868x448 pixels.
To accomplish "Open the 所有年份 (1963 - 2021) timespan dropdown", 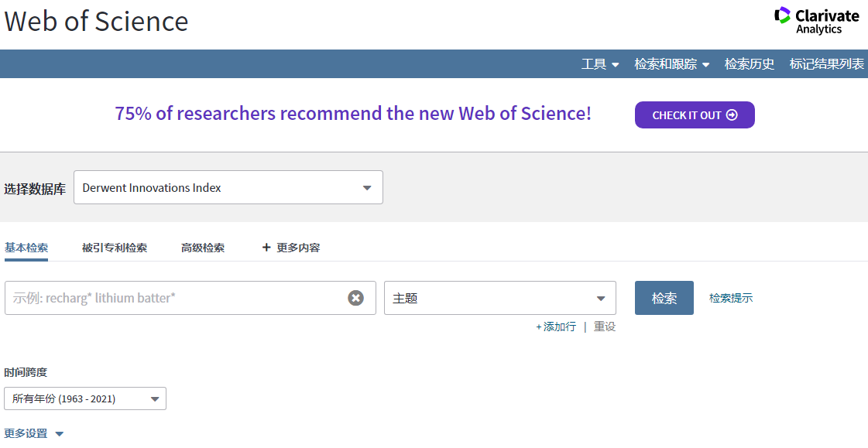I will pyautogui.click(x=85, y=398).
